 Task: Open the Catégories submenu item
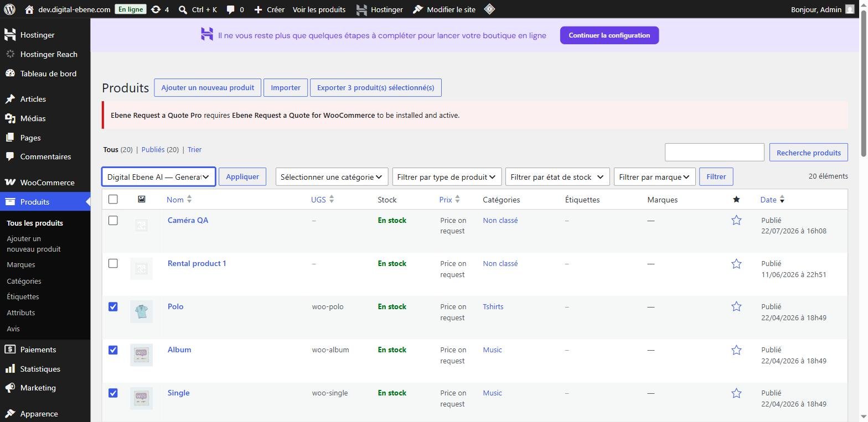pyautogui.click(x=24, y=281)
